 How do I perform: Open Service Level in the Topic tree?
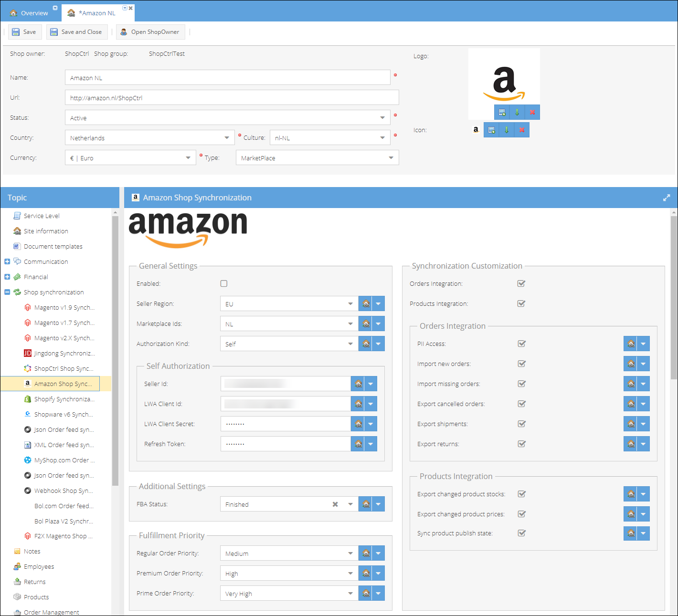(x=42, y=216)
